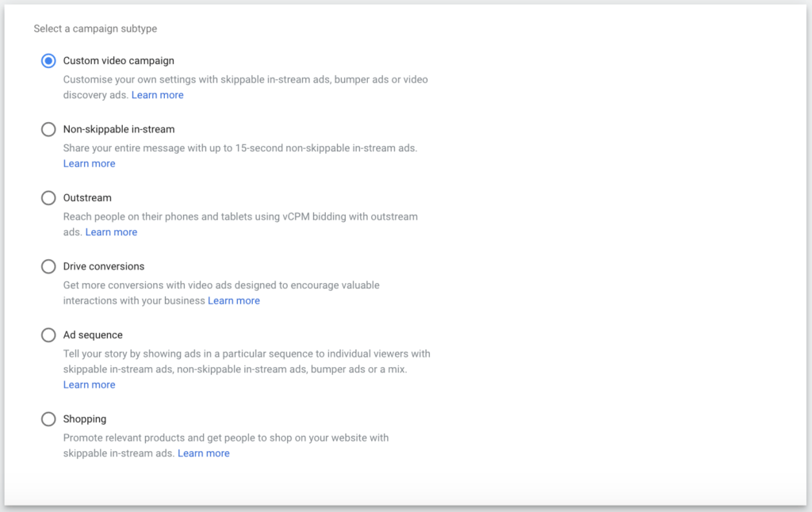Click the 'Select a campaign subtype' heading
This screenshot has height=512, width=812.
[x=95, y=29]
